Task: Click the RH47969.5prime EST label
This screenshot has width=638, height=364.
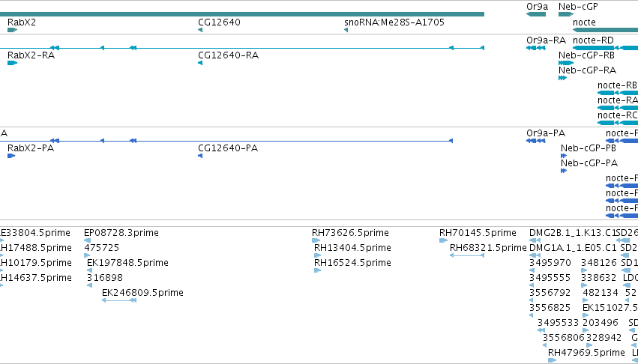Action: [586, 352]
